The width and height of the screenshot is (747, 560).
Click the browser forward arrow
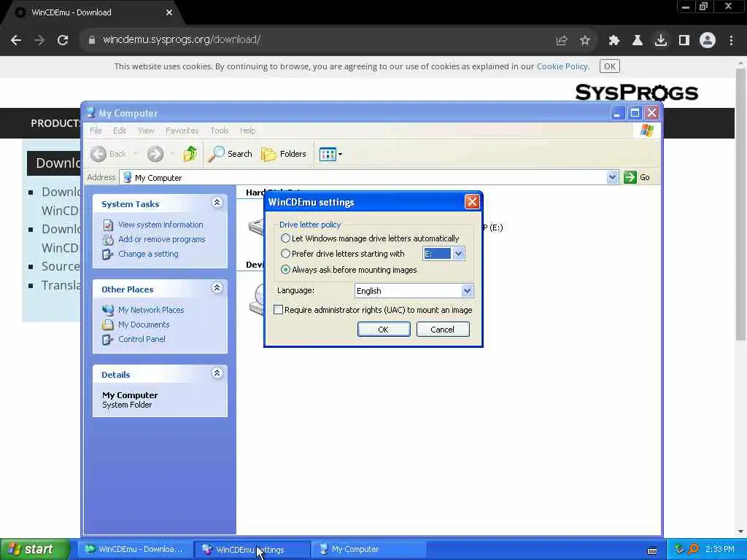39,40
